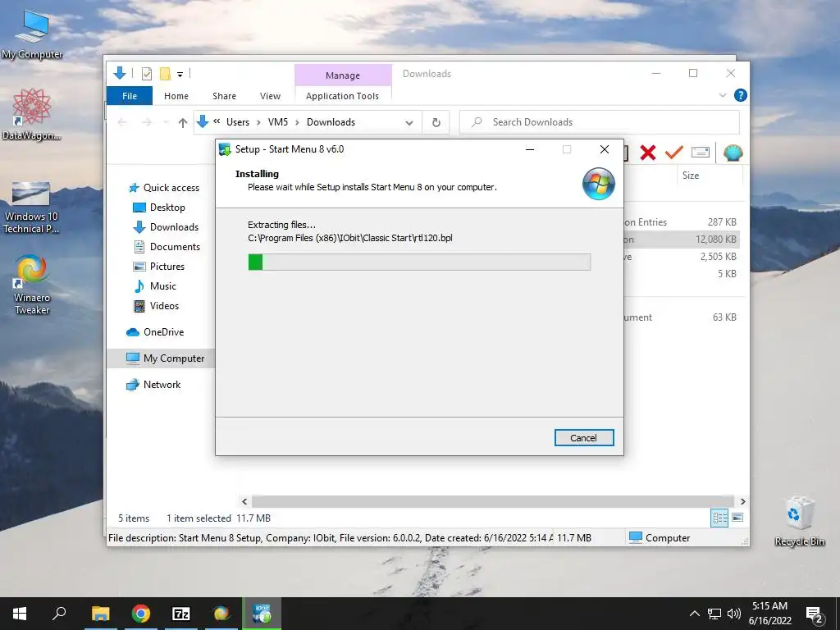The image size is (840, 630).
Task: Click the Search Downloads field
Action: click(600, 122)
